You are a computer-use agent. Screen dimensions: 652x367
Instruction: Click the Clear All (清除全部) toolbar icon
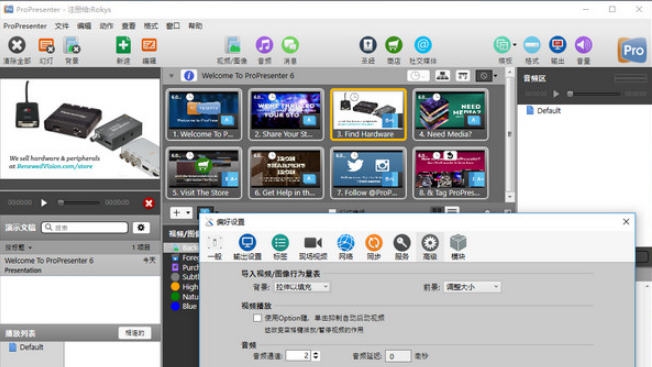(17, 45)
